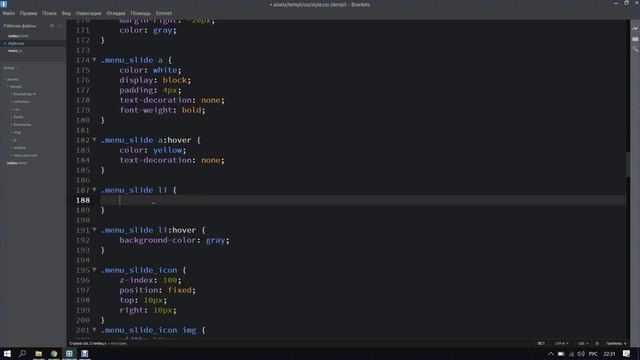Click the sixth taskbar app icon

pyautogui.click(x=84, y=353)
